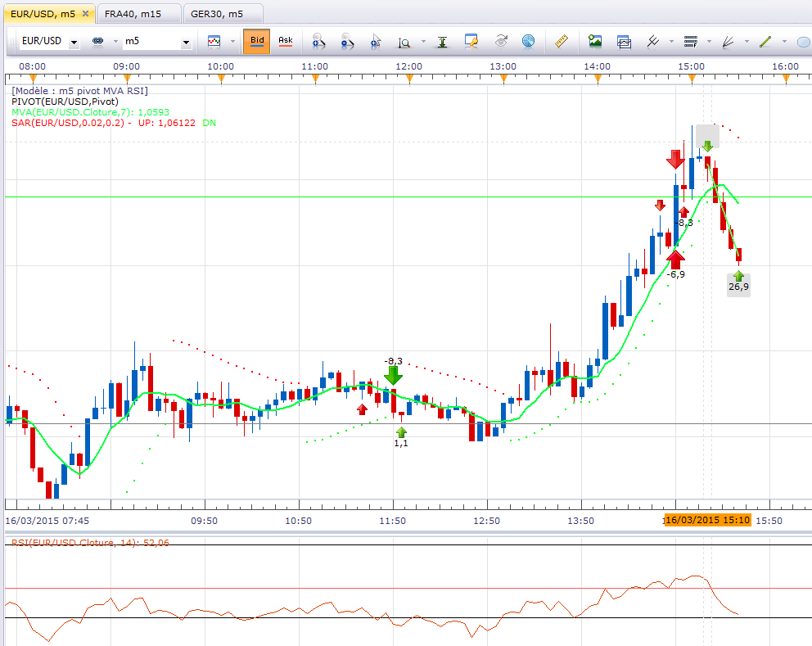Open the EUR/USD instrument dropdown

point(74,43)
